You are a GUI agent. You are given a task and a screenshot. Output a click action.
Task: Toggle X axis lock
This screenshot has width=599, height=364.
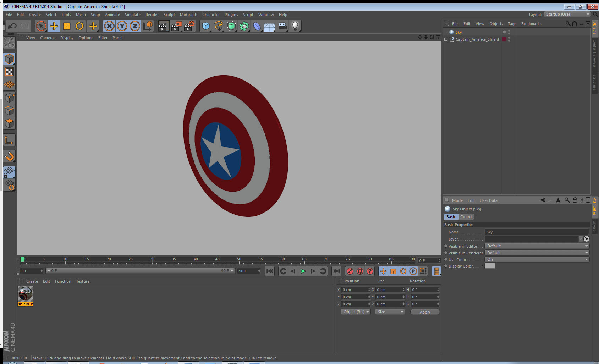(x=109, y=26)
